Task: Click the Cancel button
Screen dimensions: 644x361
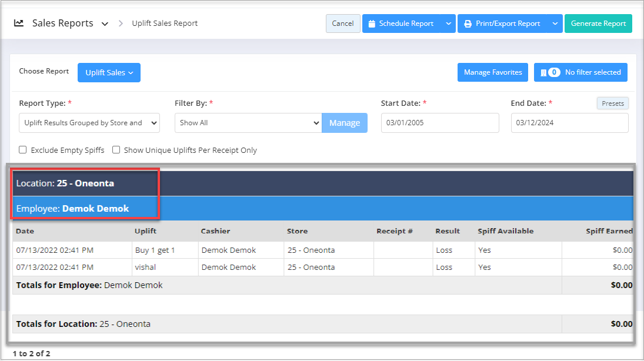Action: click(343, 24)
